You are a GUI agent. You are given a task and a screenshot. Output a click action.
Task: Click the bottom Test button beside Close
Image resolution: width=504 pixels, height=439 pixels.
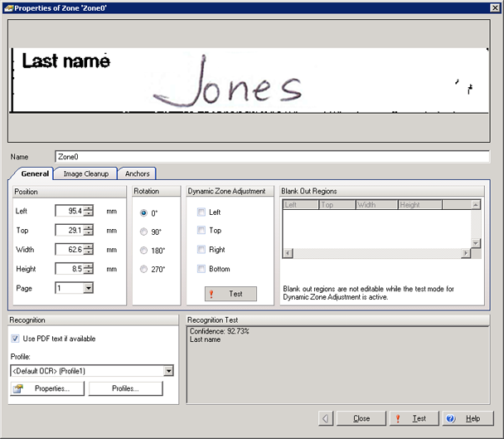[x=413, y=418]
